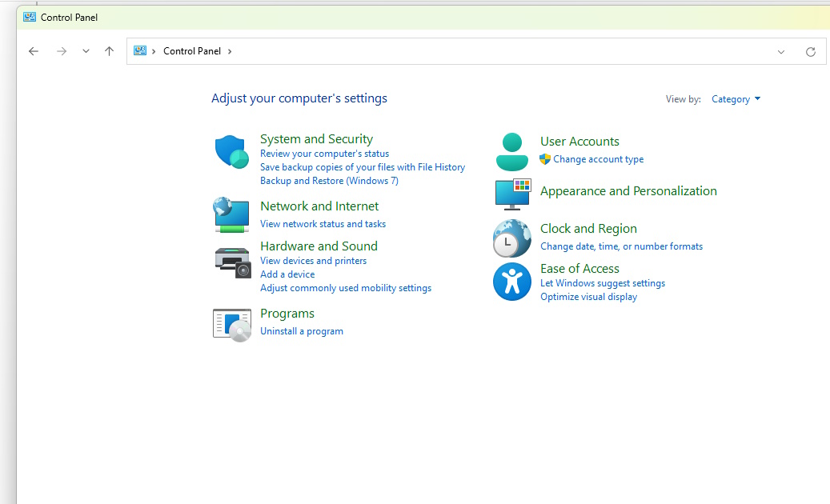Select Optimize visual display link
Viewport: 830px width, 504px height.
pos(588,297)
